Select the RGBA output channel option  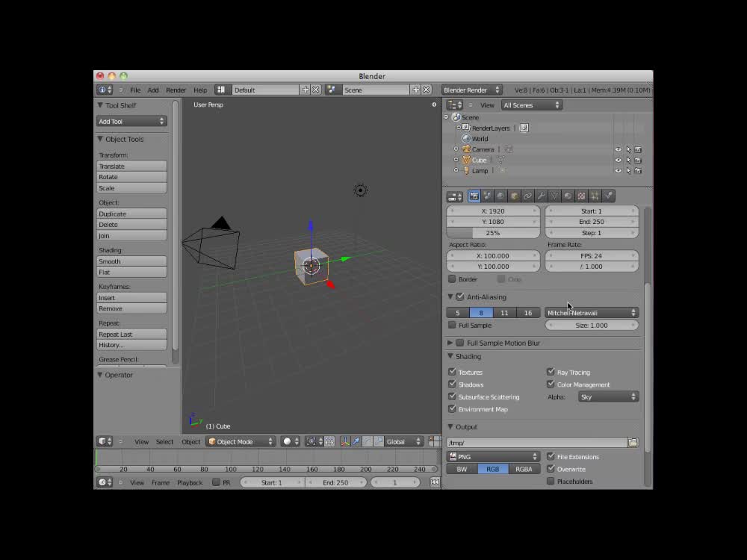click(x=525, y=468)
